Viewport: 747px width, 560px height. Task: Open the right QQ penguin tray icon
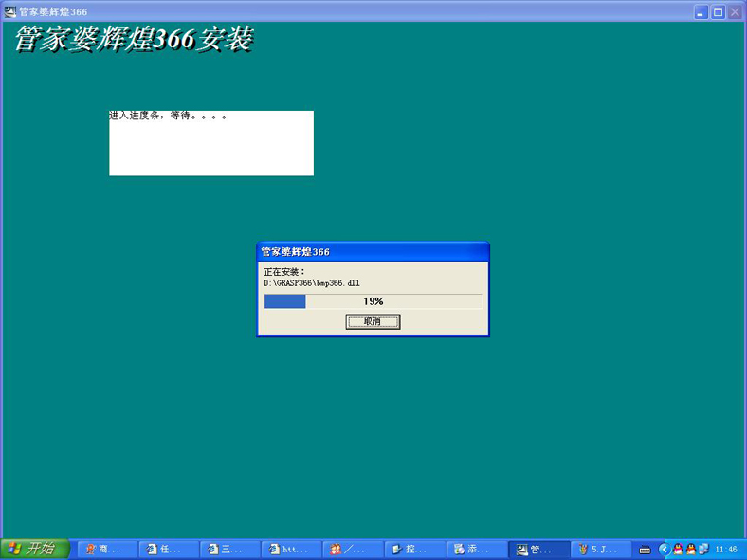[x=691, y=550]
